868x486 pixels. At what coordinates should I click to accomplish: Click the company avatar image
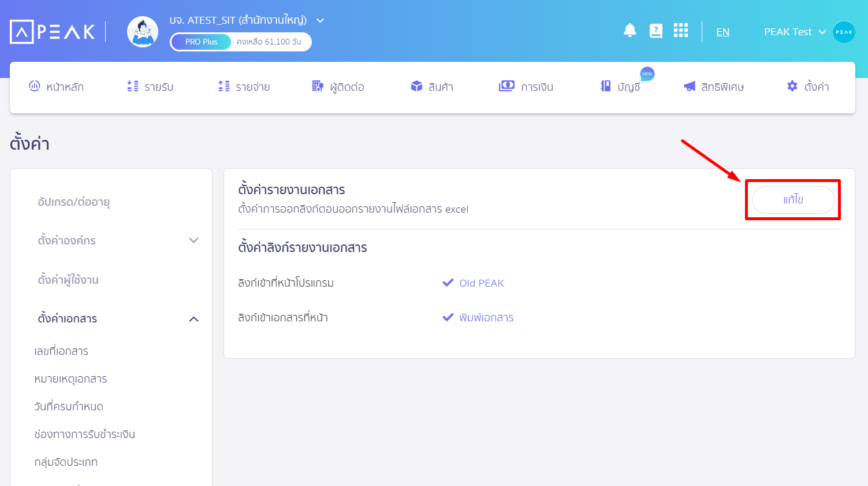143,32
